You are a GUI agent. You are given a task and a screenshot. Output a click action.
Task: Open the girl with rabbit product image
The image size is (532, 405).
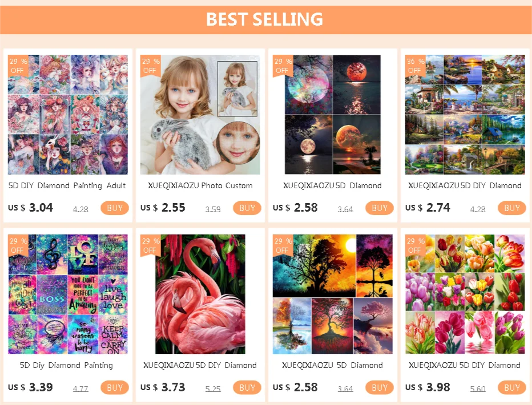(200, 115)
